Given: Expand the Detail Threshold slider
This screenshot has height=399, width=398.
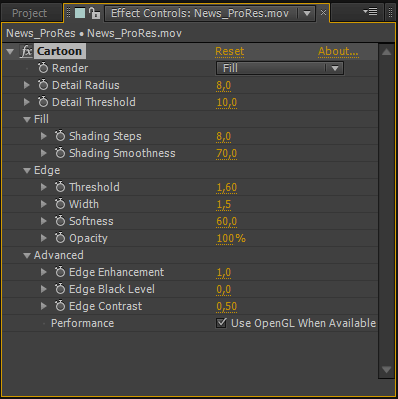Looking at the screenshot, I should (27, 102).
